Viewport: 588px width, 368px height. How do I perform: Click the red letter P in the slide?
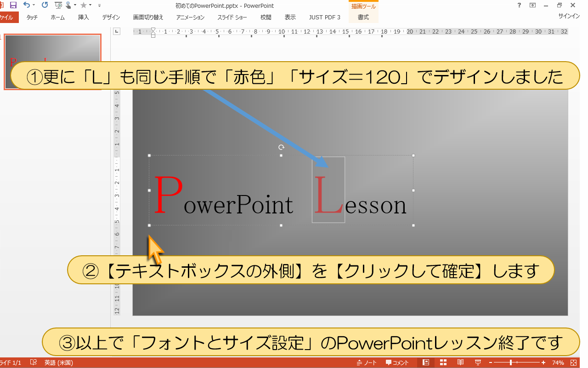(x=169, y=195)
